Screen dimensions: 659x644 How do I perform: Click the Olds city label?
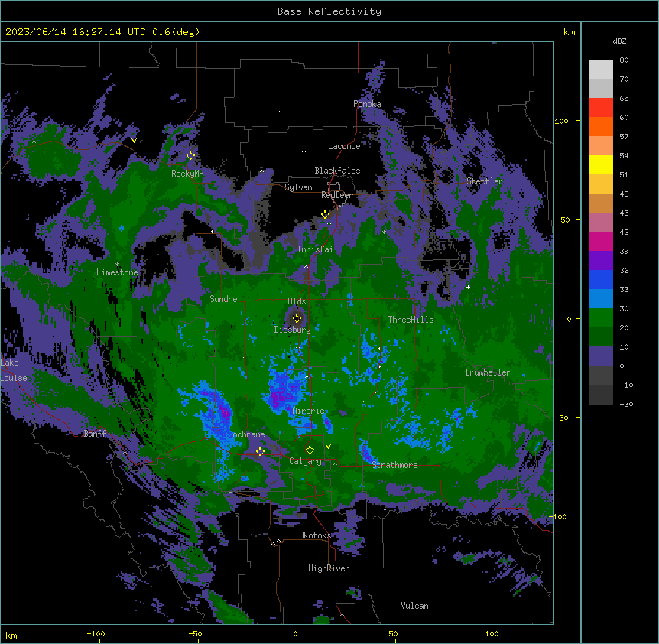coord(297,301)
